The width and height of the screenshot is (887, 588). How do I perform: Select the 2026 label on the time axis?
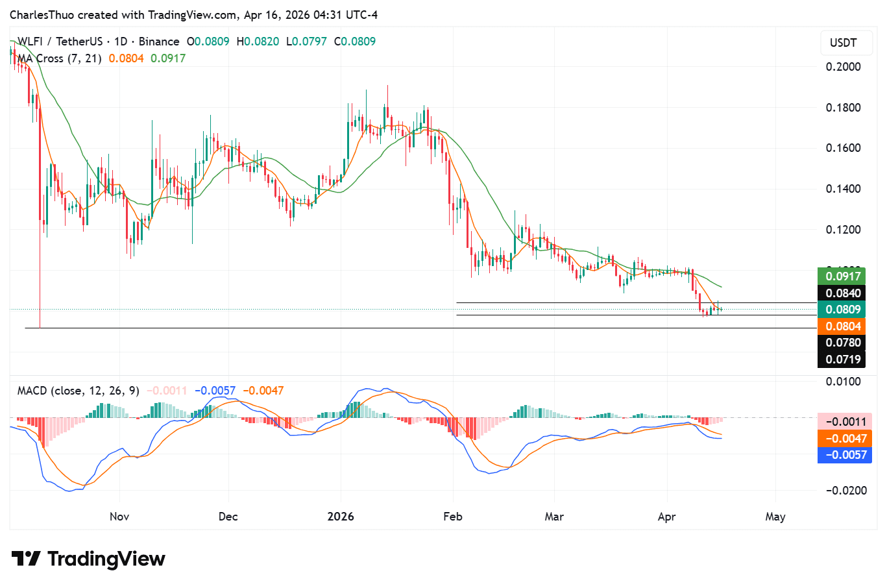pos(340,517)
